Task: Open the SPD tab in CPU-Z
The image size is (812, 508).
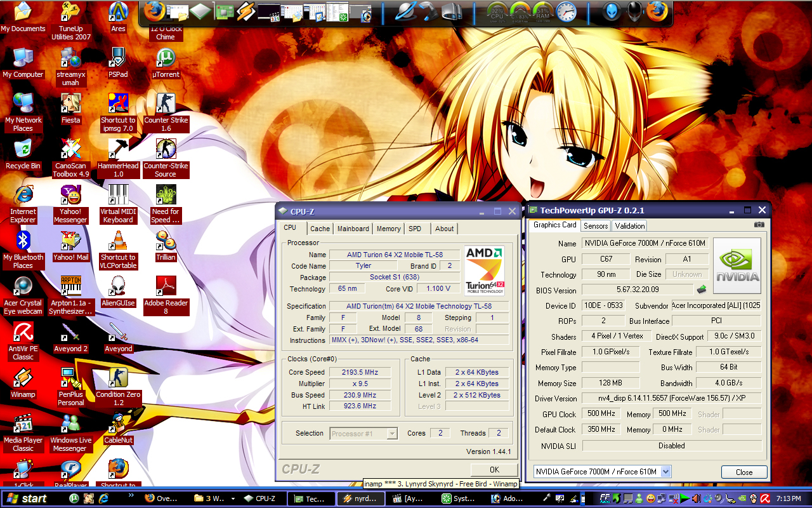Action: click(415, 229)
